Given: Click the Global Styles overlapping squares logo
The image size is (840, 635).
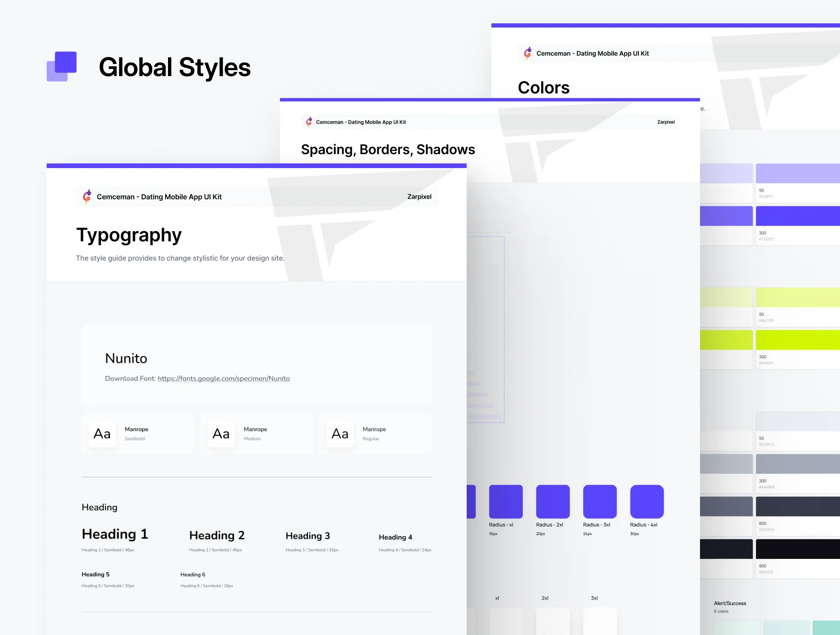Looking at the screenshot, I should pyautogui.click(x=62, y=66).
